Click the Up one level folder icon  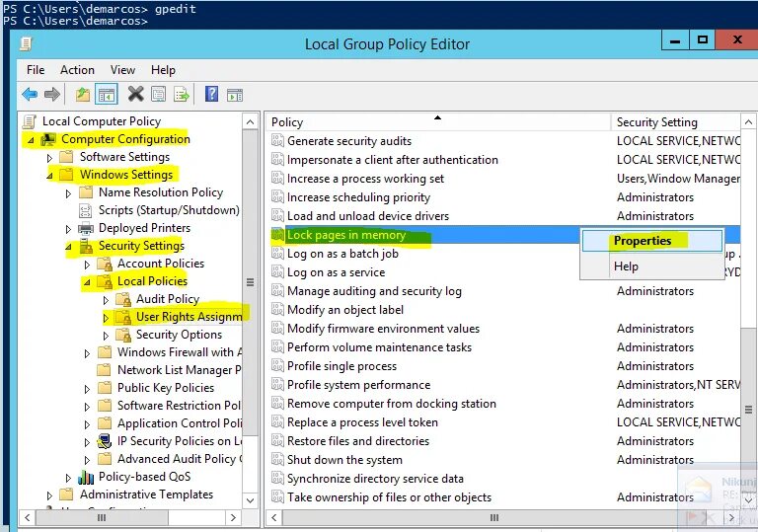tap(83, 94)
